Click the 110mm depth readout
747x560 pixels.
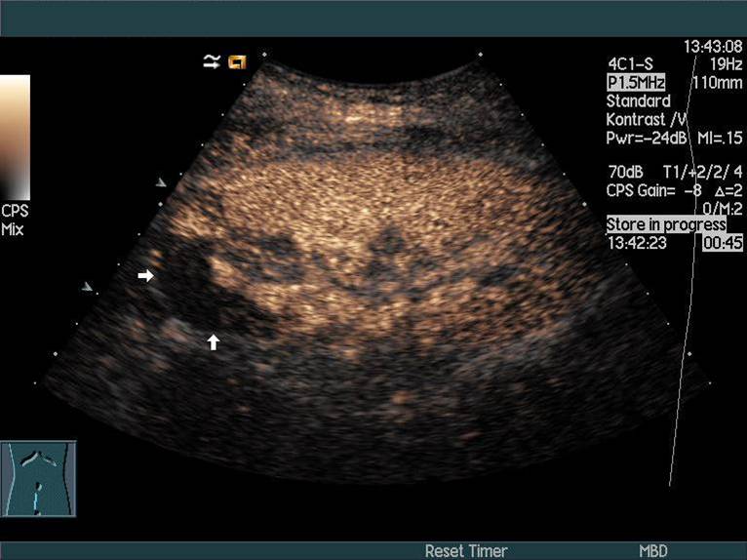tap(722, 83)
